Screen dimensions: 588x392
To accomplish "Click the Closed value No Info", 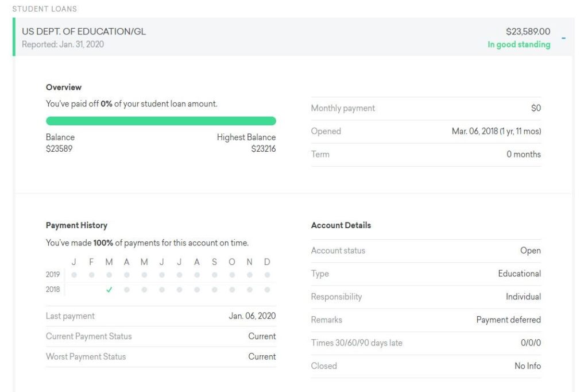I will (x=528, y=366).
